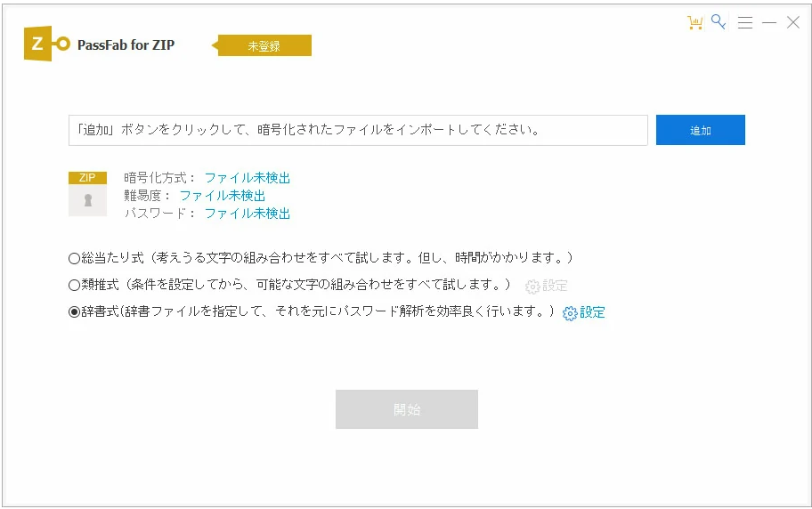The width and height of the screenshot is (812, 509).
Task: Click the greyed 設定 beside 類推式
Action: point(555,286)
